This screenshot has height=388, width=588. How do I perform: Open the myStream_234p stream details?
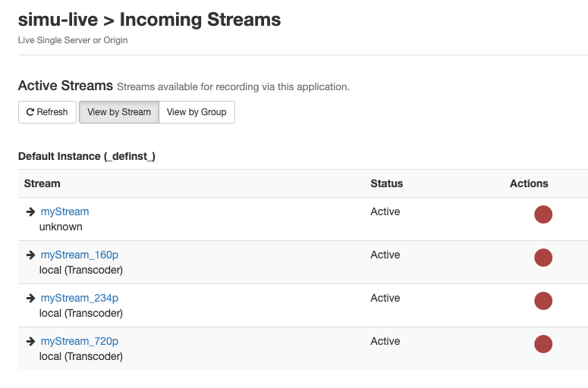pyautogui.click(x=79, y=298)
